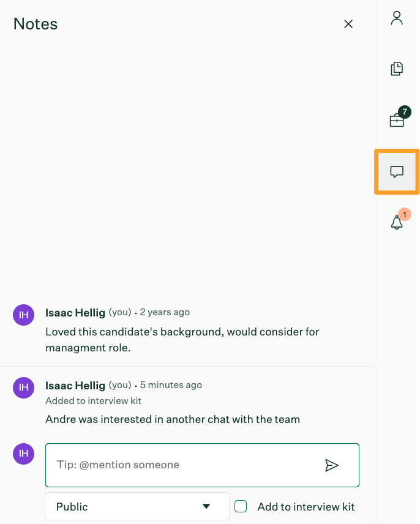Open the Public visibility dropdown
The width and height of the screenshot is (420, 524).
(137, 506)
